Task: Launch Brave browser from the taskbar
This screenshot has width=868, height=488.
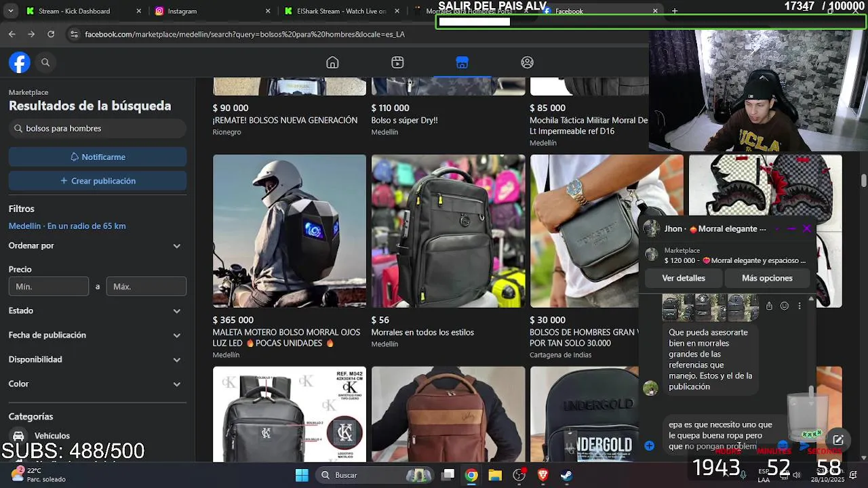Action: 542,475
